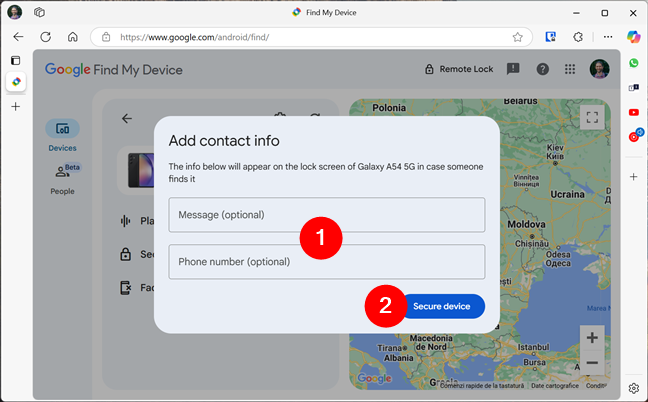This screenshot has height=402, width=648.
Task: Select the Find My Device vertical tab
Action: point(16,82)
